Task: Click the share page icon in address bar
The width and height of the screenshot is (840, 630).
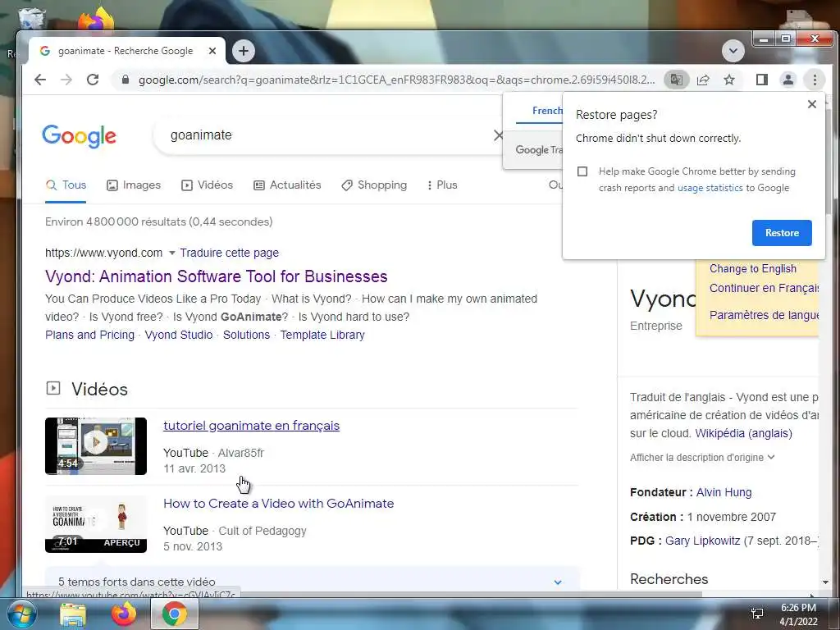Action: pos(703,80)
